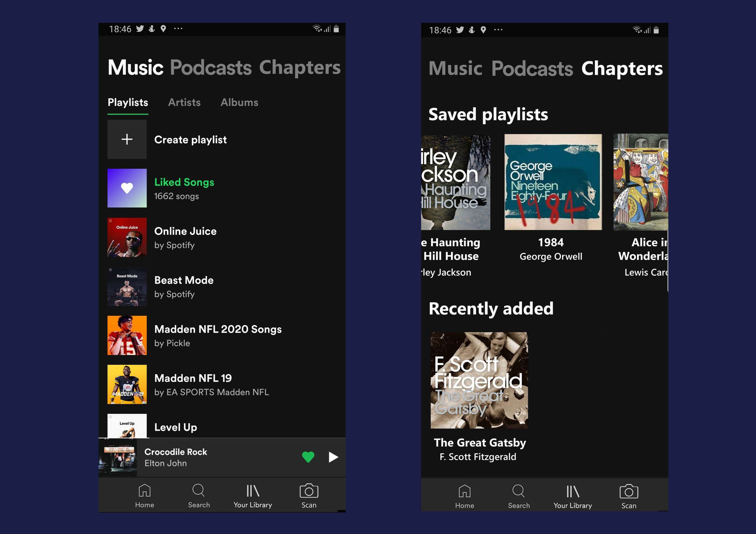Switch to Chapters tab in left phone
The width and height of the screenshot is (756, 534).
(300, 67)
